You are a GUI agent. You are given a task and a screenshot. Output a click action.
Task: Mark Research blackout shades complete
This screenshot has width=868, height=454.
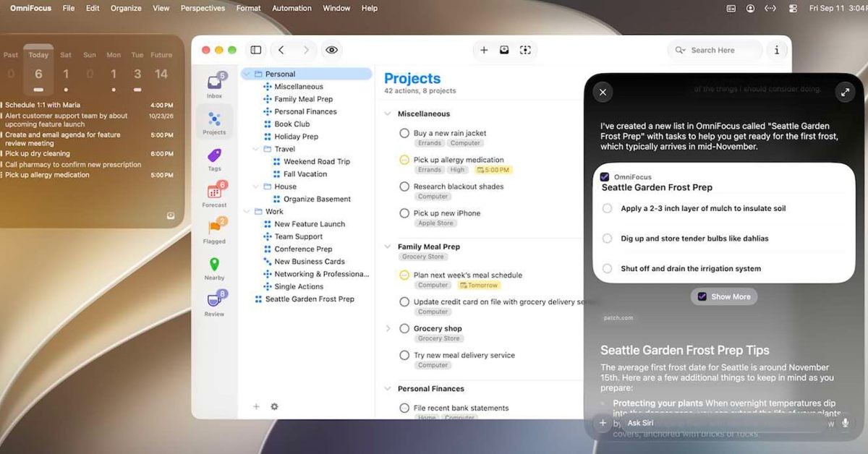tap(404, 187)
